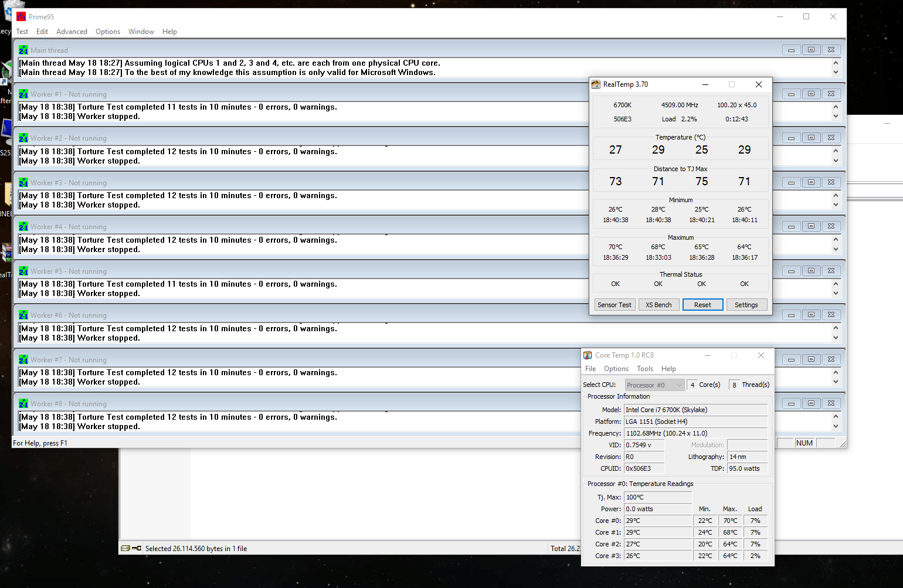Viewport: 903px width, 588px height.
Task: Click the Core #0 temperature reading
Action: 658,521
